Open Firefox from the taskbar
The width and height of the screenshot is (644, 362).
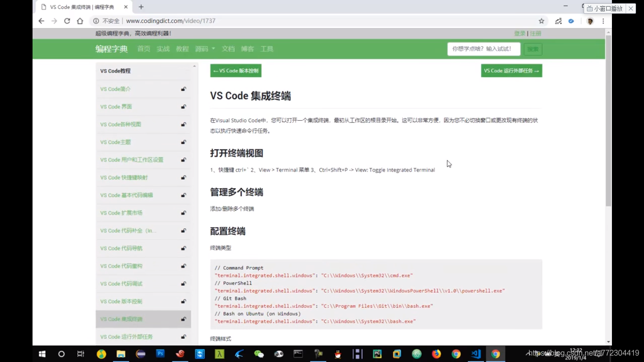(436, 354)
